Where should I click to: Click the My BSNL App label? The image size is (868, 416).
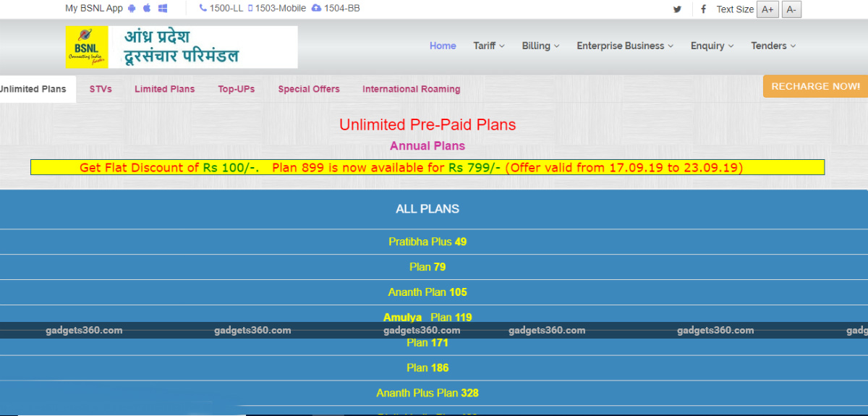coord(94,9)
